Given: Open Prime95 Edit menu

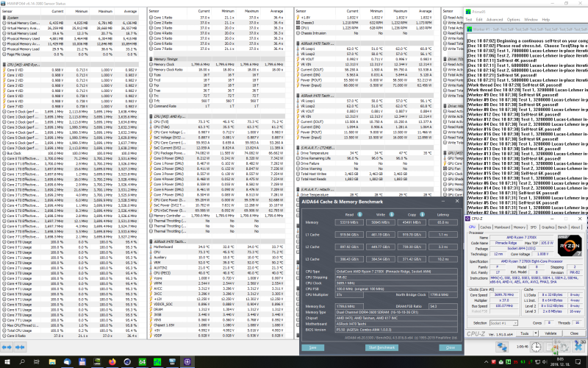Looking at the screenshot, I should (x=479, y=20).
